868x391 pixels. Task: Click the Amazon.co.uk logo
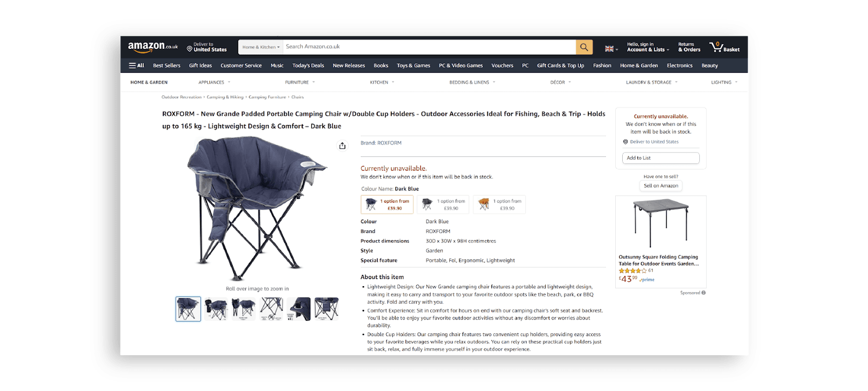[x=153, y=47]
